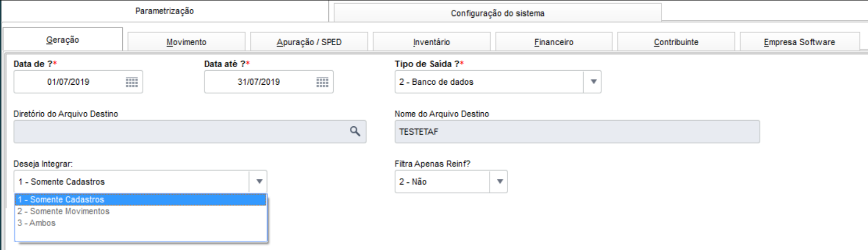This screenshot has width=868, height=250.
Task: Open the Filtra Apenas Reinf dropdown
Action: (x=499, y=182)
